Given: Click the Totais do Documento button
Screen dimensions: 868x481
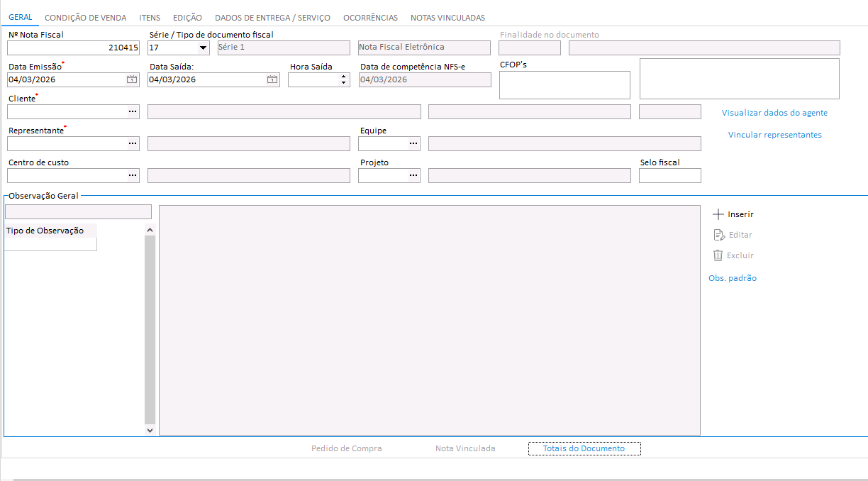Looking at the screenshot, I should 584,448.
